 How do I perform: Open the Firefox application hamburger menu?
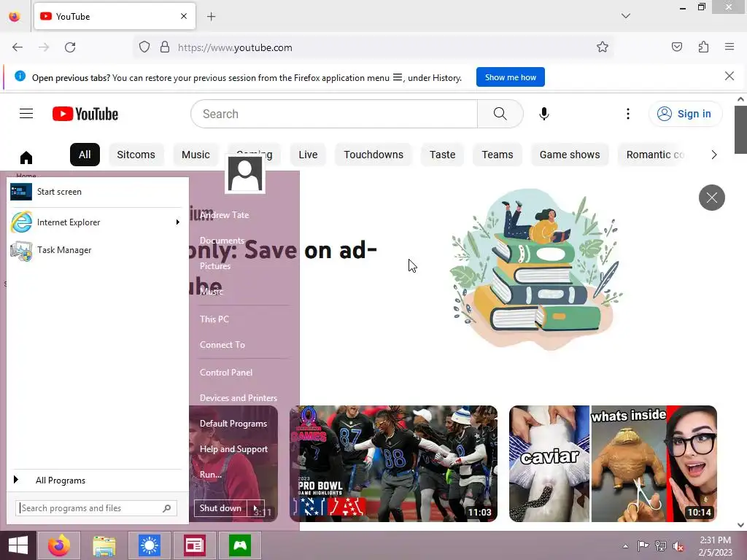pos(729,47)
